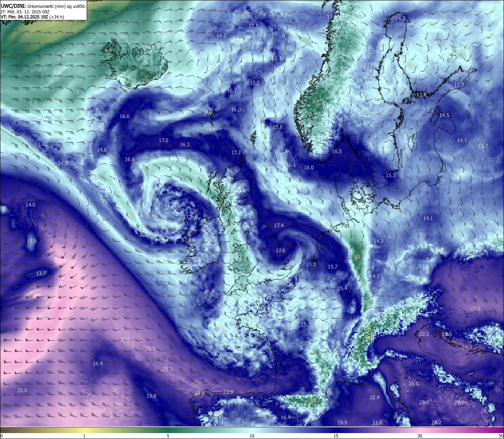Click the 14.0 value label

(x=30, y=205)
